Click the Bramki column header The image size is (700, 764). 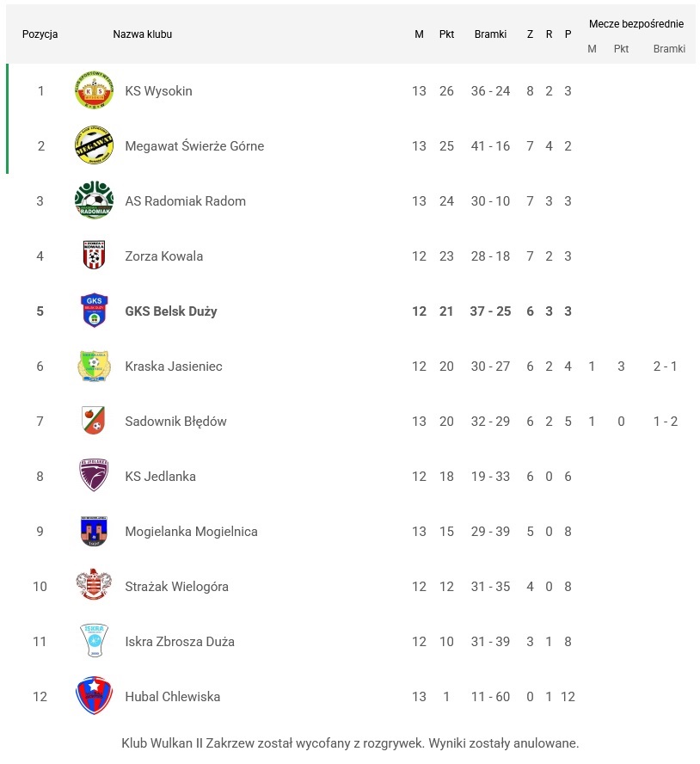(490, 34)
